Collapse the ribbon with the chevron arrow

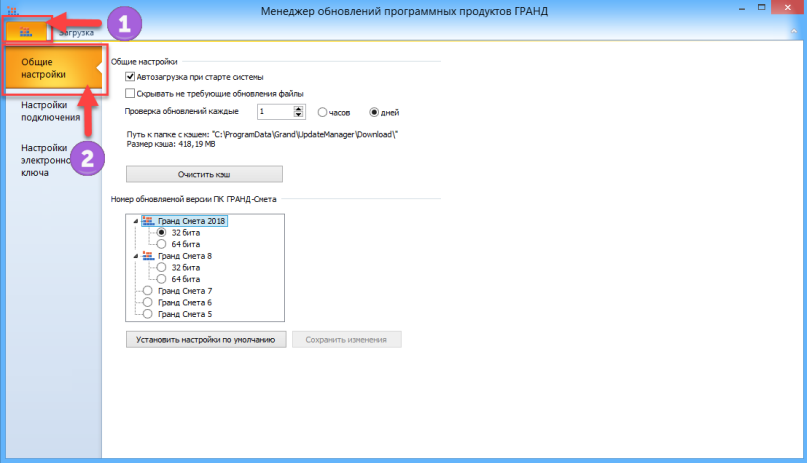coord(794,31)
